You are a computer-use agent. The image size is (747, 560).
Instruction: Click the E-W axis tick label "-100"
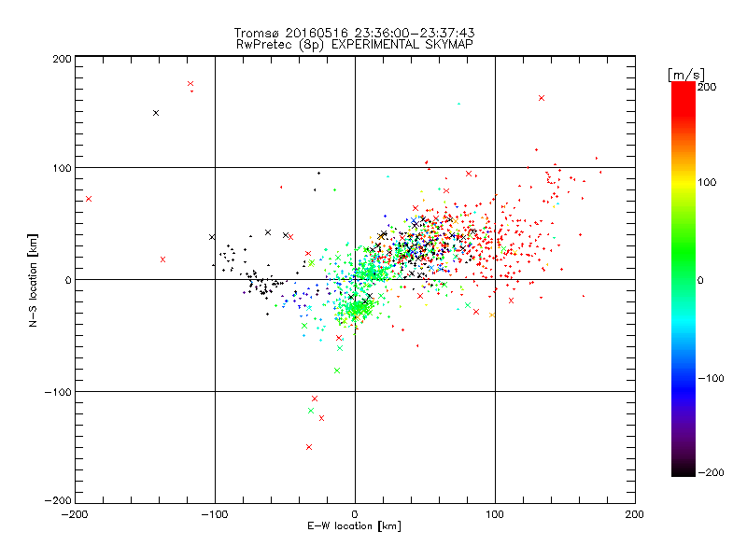pos(215,514)
